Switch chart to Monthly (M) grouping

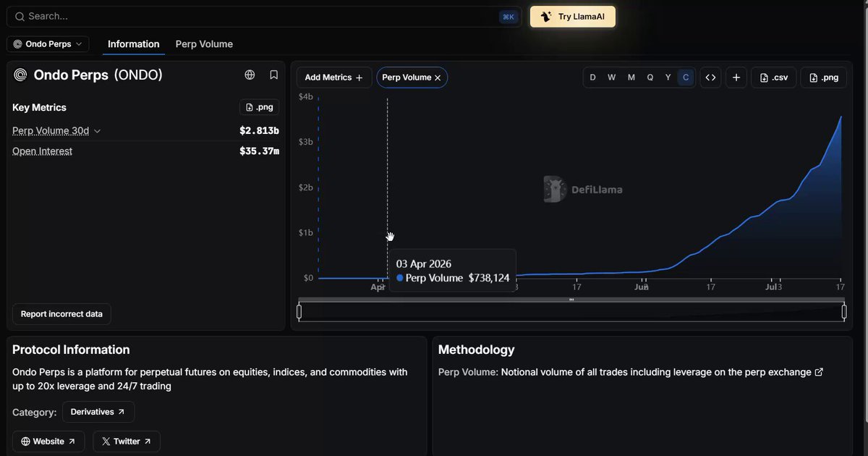[631, 77]
